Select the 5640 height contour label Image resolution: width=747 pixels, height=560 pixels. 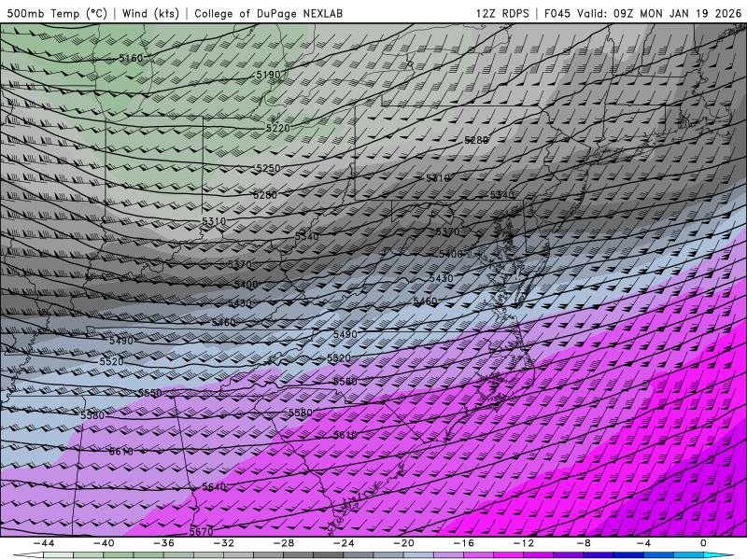tap(214, 486)
